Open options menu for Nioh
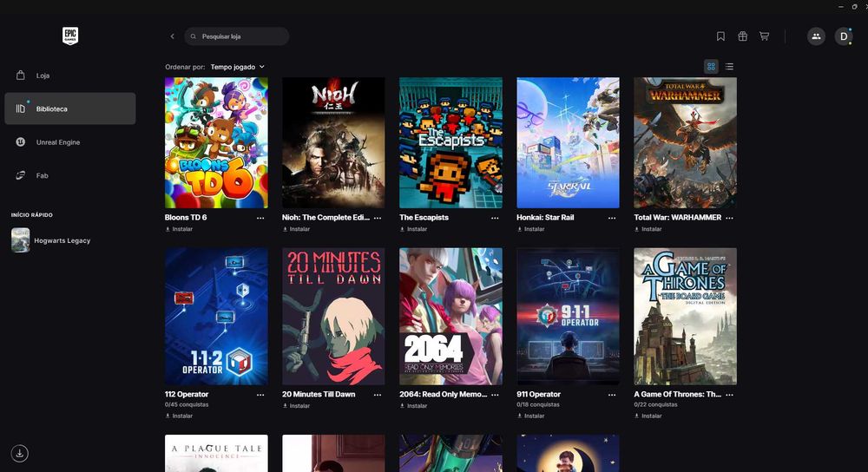This screenshot has height=472, width=868. [378, 218]
